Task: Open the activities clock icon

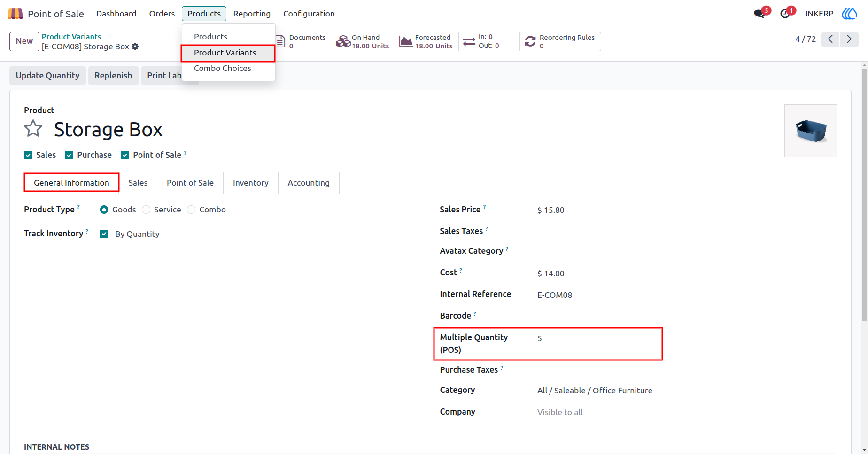Action: pyautogui.click(x=785, y=14)
